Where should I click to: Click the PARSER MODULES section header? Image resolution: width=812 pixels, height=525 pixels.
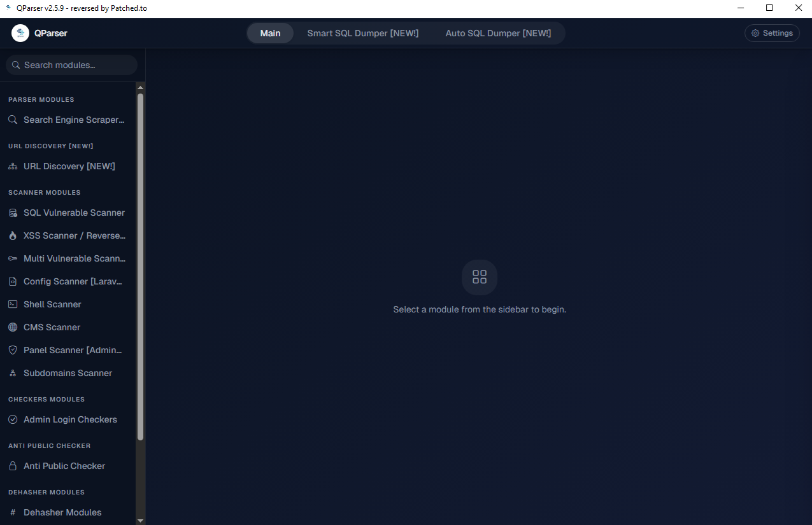pyautogui.click(x=41, y=99)
